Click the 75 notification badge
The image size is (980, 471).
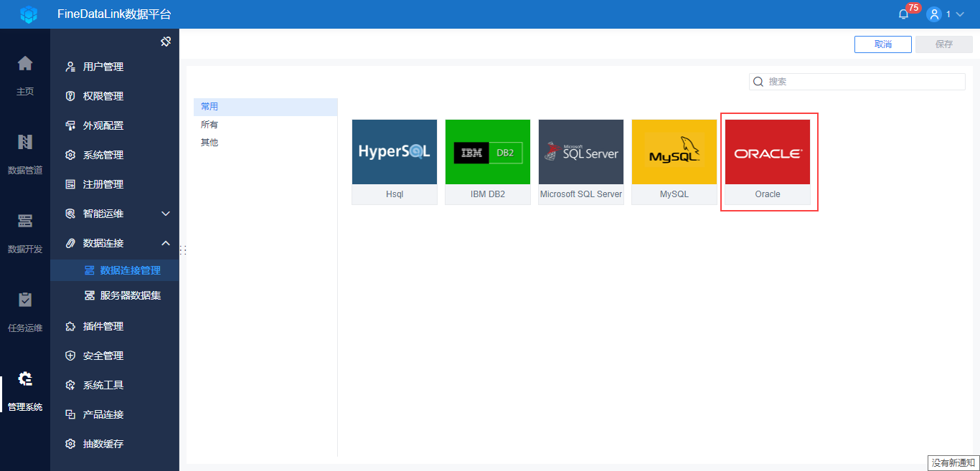(x=913, y=8)
